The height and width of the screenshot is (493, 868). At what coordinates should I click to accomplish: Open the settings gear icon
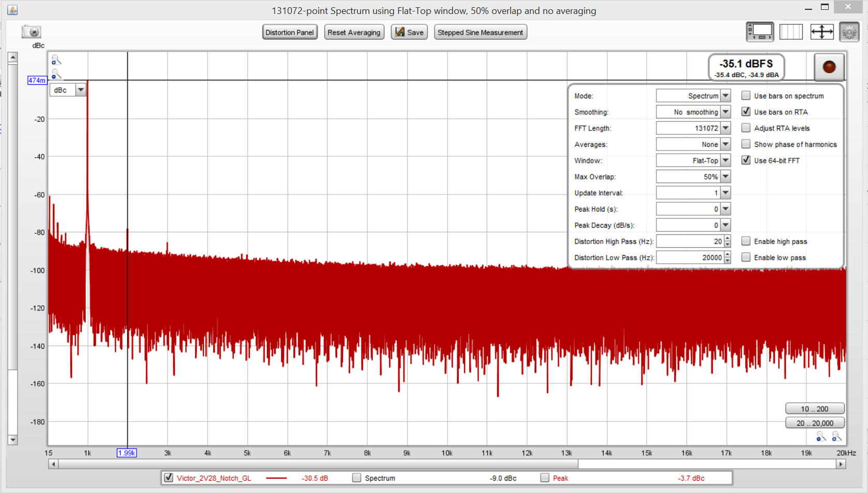849,32
